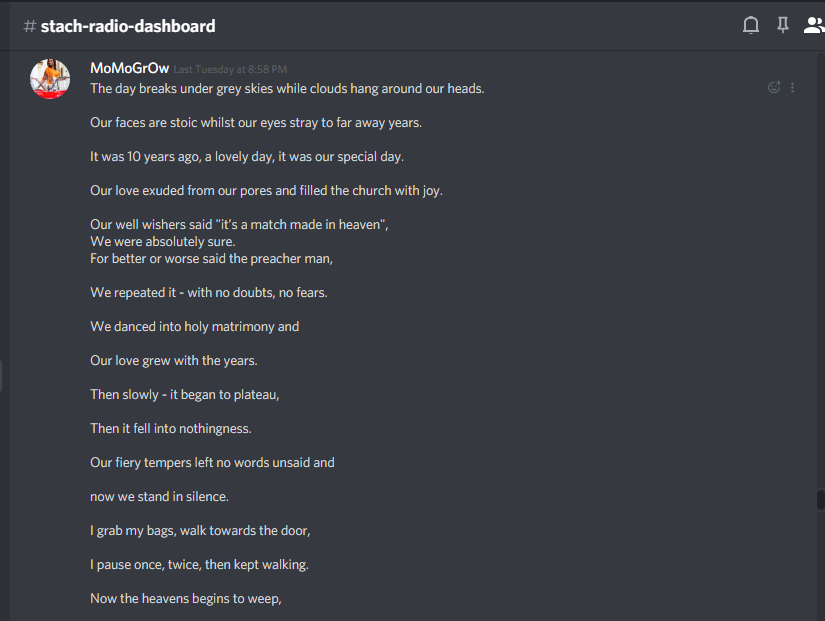825x621 pixels.
Task: Click the 'It was 10 years ago' line
Action: tap(246, 156)
